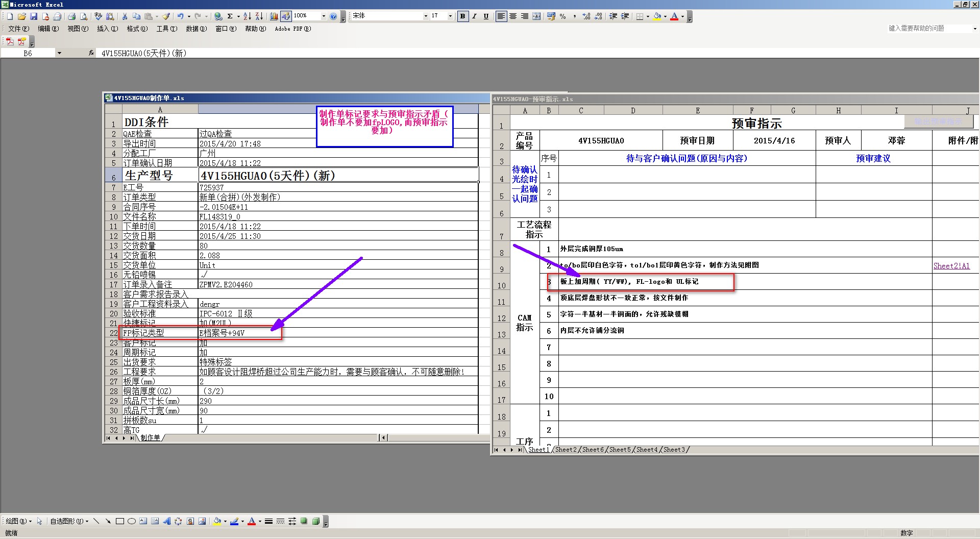Image resolution: width=980 pixels, height=539 pixels.
Task: Open the font size dropdown showing 17
Action: click(450, 16)
